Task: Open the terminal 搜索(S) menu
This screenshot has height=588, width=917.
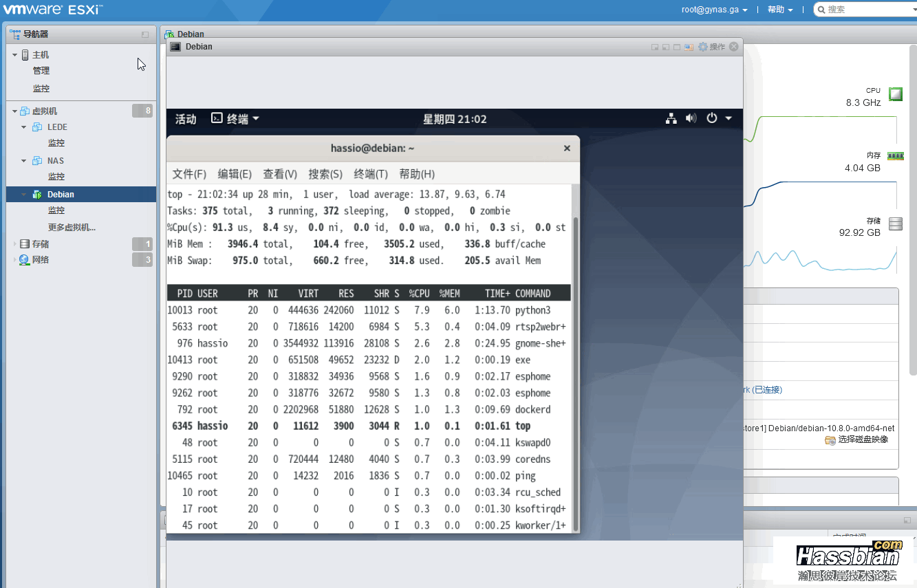Action: coord(325,174)
